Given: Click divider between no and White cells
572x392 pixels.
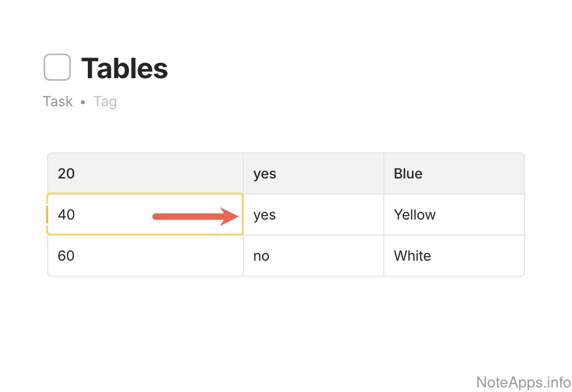Looking at the screenshot, I should pos(384,256).
